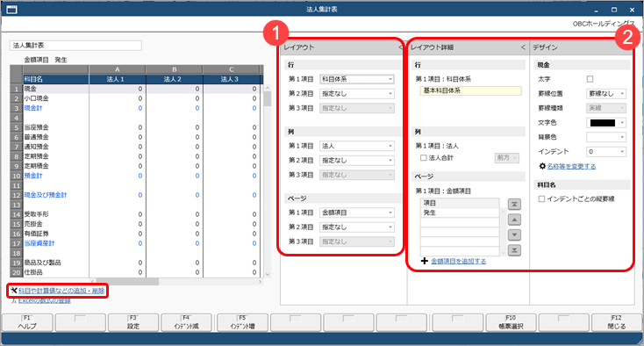Move selected amount item to the top
Screen dimensions: 644x346
tap(514, 205)
